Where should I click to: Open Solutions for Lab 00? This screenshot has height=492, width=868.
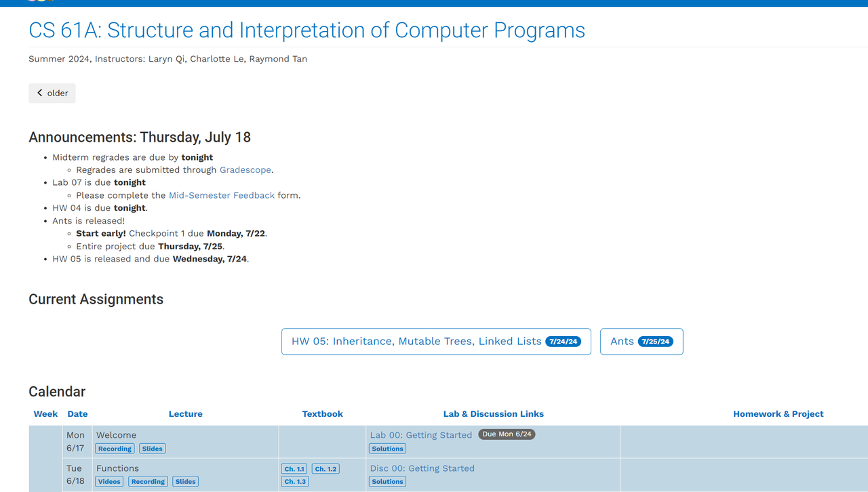click(x=387, y=449)
